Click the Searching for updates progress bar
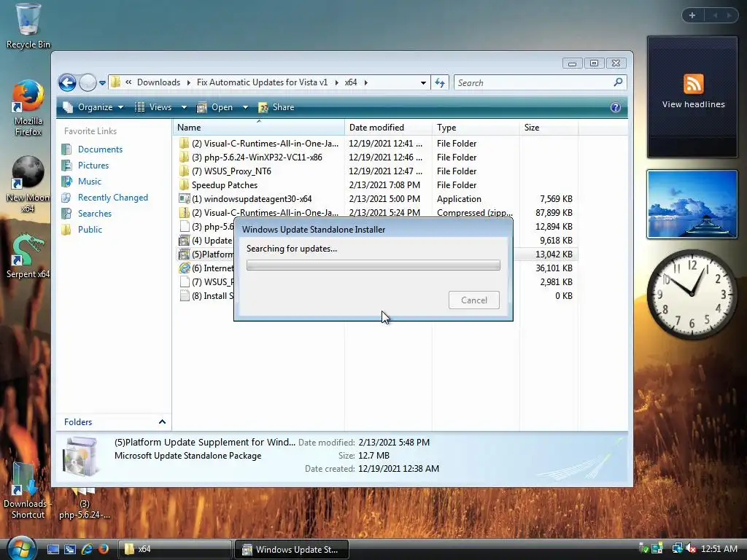This screenshot has height=560, width=747. (373, 265)
